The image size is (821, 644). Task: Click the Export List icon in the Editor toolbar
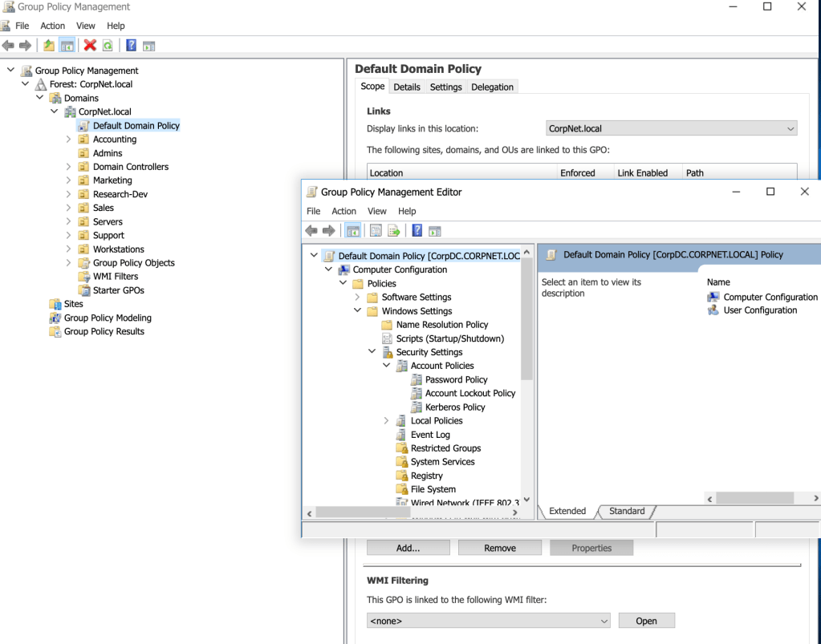click(394, 231)
